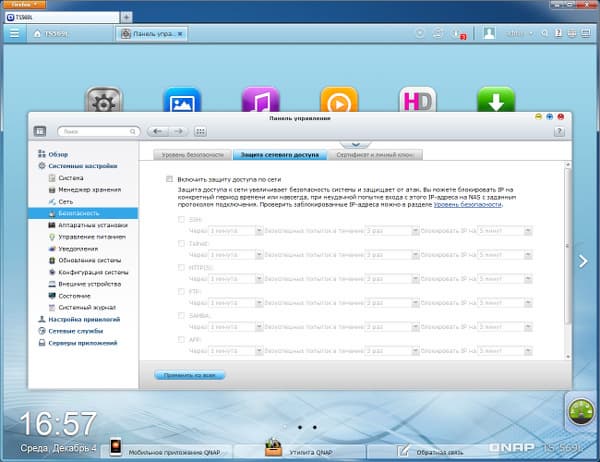Go to next desktop page arrow
The width and height of the screenshot is (600, 462).
[x=583, y=261]
